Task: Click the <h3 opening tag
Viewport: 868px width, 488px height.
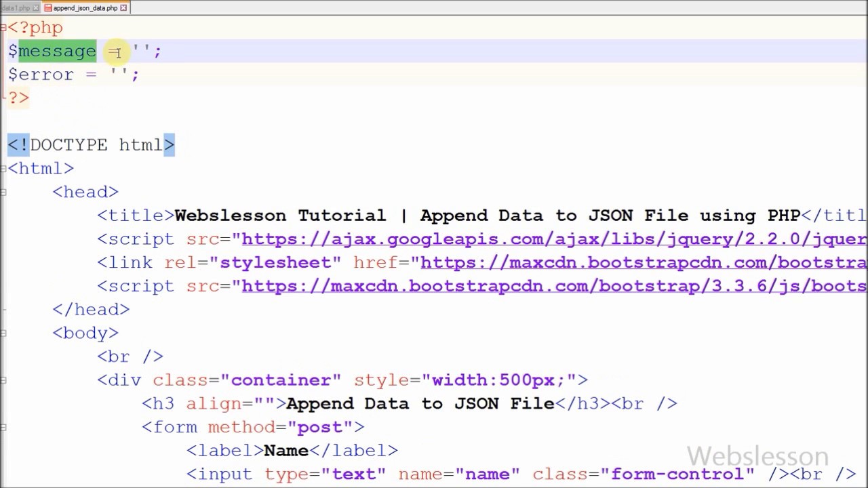Action: click(x=158, y=404)
